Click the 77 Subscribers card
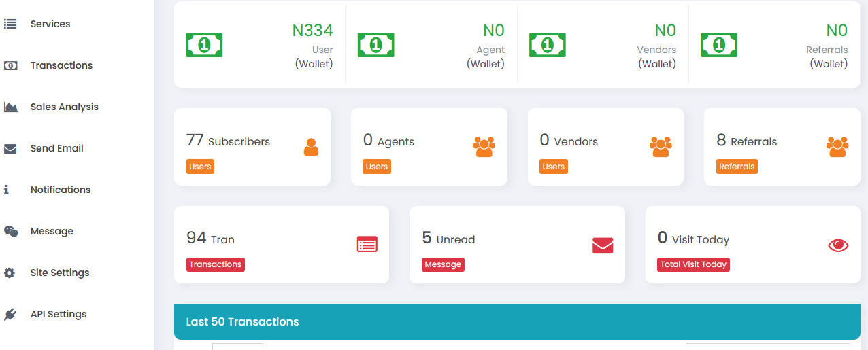868x350 pixels. tap(252, 146)
